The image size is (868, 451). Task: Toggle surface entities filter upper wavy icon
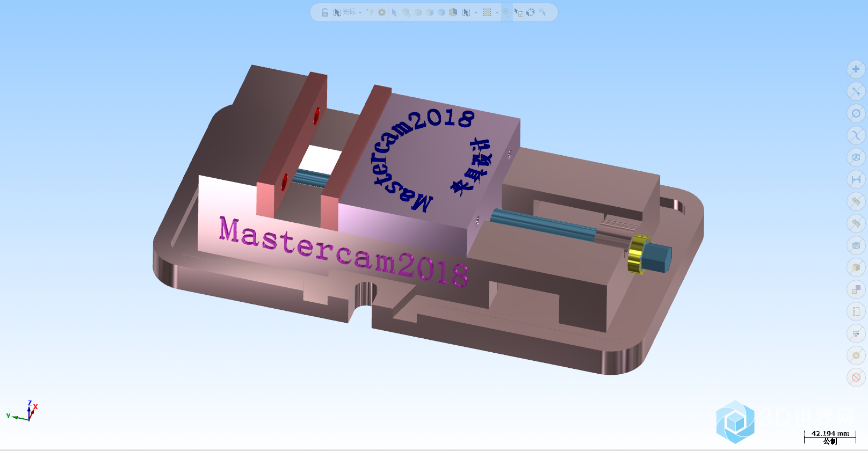pos(856,201)
